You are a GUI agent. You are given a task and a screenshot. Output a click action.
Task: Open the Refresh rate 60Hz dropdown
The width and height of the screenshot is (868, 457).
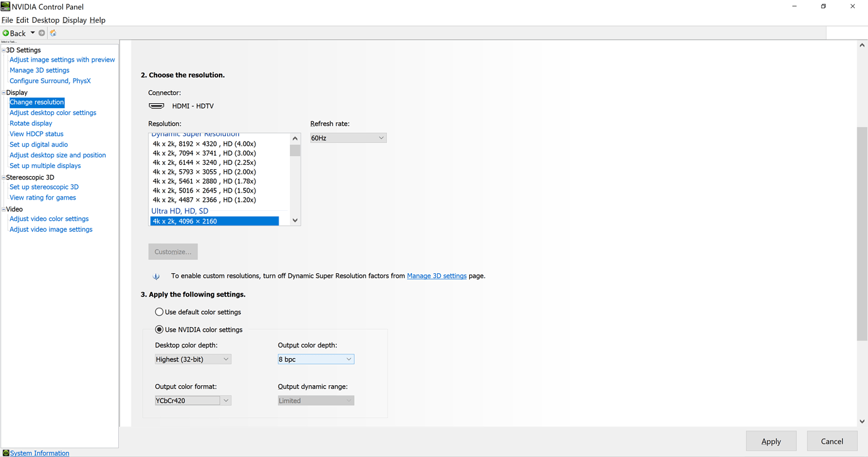tap(348, 138)
